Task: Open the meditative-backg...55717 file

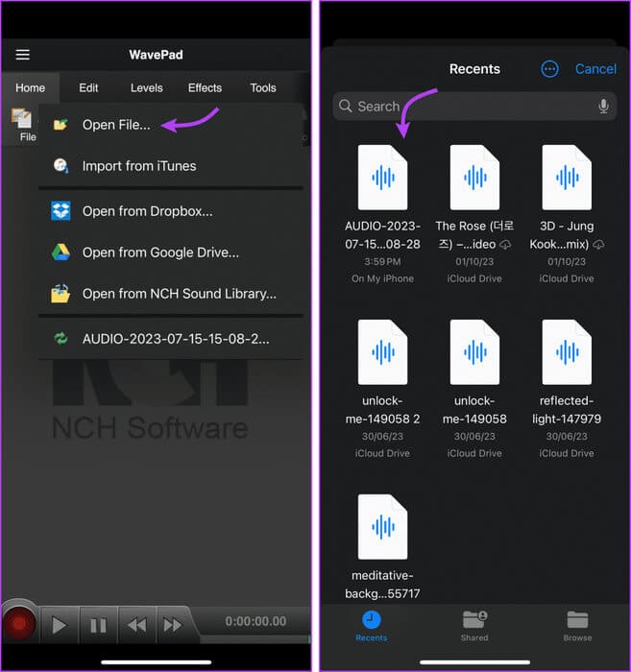Action: 382,547
